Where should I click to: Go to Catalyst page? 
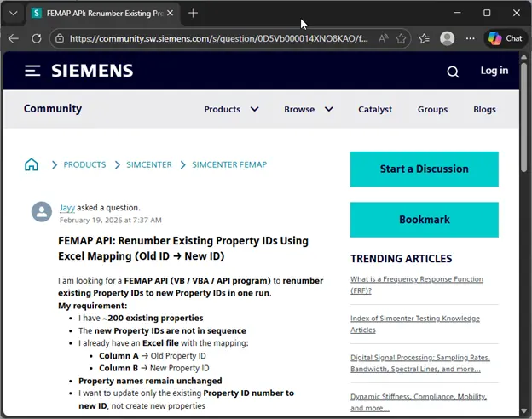click(375, 110)
